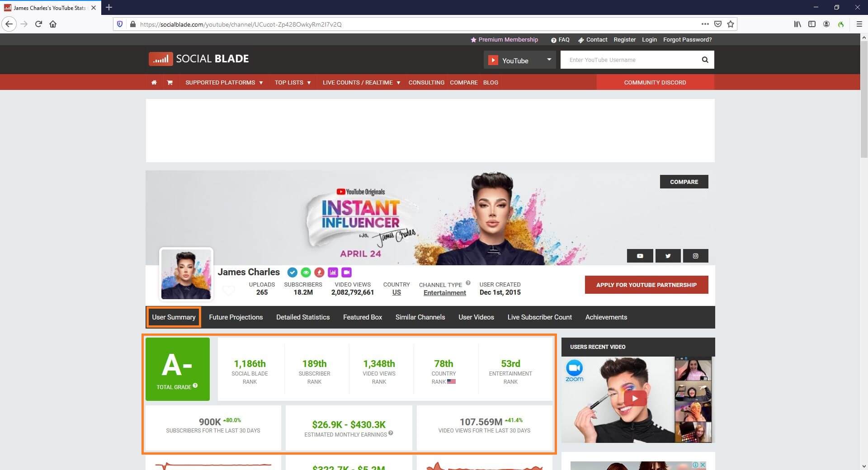868x470 pixels.
Task: Click the tracking protection shield icon
Action: pyautogui.click(x=120, y=24)
